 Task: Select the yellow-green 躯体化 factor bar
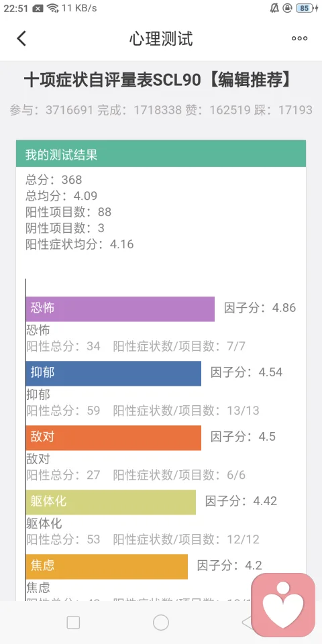(x=111, y=502)
